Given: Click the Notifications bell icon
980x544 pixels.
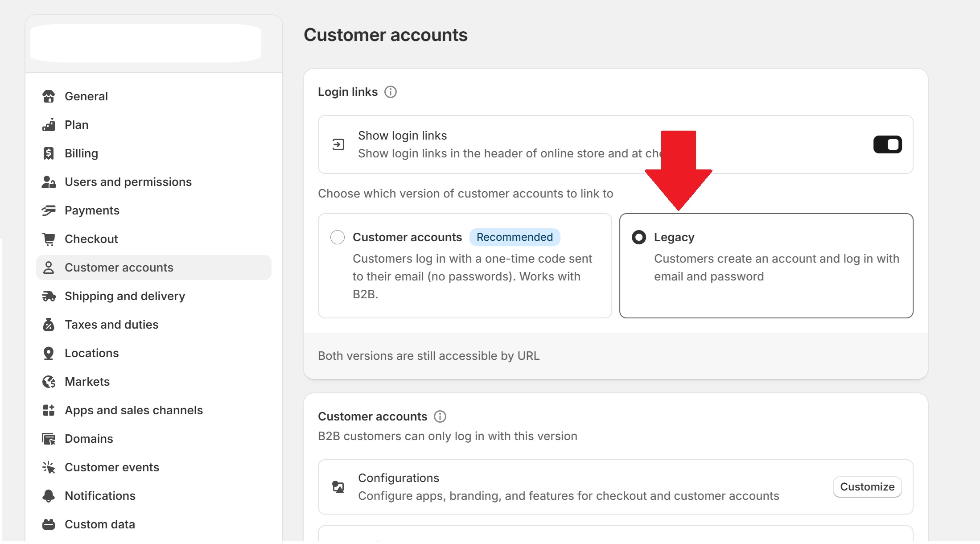Looking at the screenshot, I should point(49,496).
